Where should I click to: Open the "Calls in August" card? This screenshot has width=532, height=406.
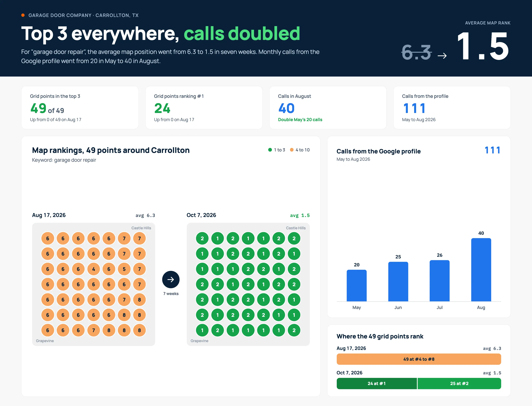point(328,107)
